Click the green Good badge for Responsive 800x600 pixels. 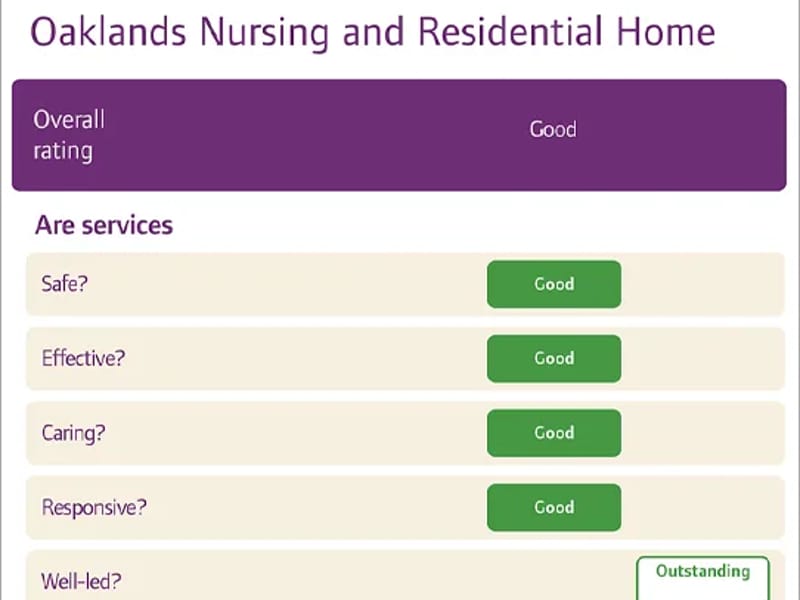point(554,508)
